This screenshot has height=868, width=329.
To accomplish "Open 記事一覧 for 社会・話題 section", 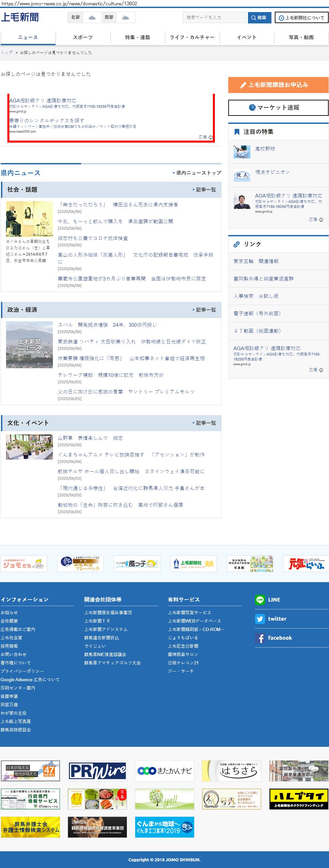I will click(204, 190).
